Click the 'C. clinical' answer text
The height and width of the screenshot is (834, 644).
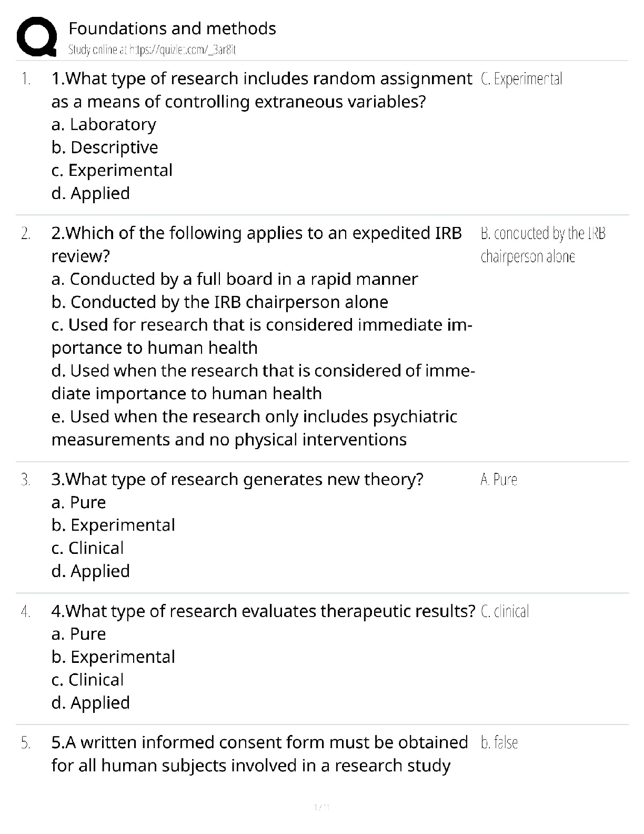point(505,611)
